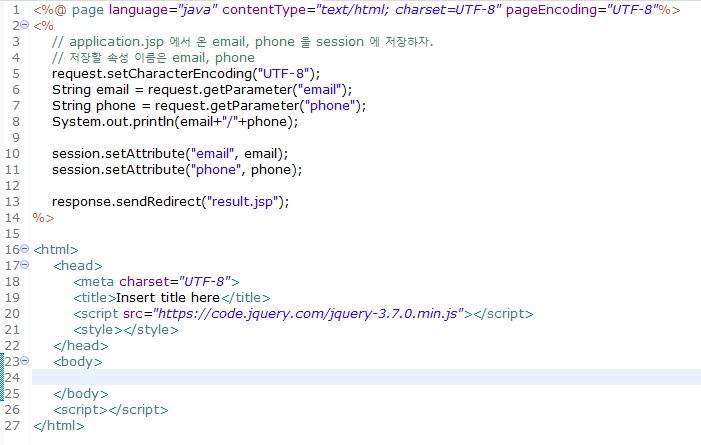
Task: Click the empty highlighted line 24
Action: coord(366,377)
